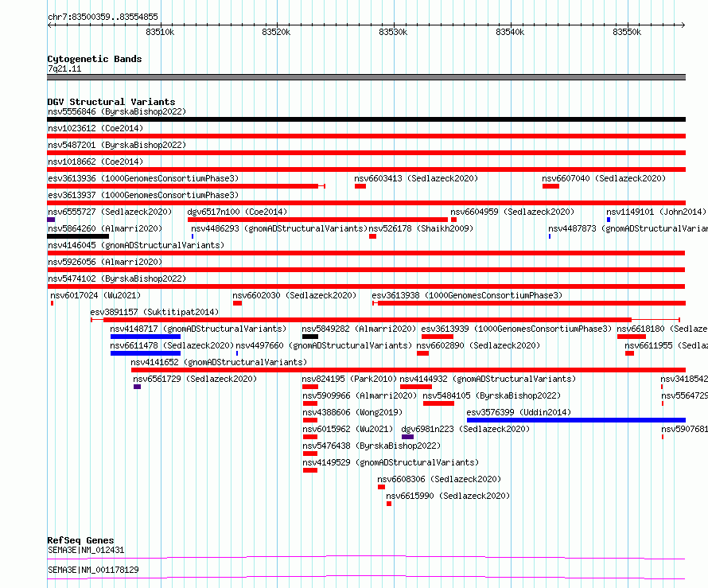Click the dgv6517n100 (Coe2014) label
The width and height of the screenshot is (708, 588).
click(x=237, y=212)
